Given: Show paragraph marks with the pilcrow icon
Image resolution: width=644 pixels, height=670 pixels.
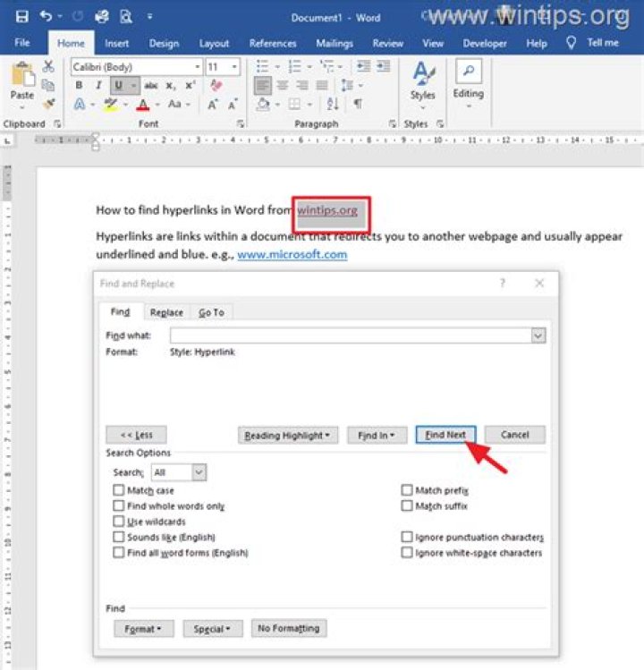Looking at the screenshot, I should (x=358, y=105).
